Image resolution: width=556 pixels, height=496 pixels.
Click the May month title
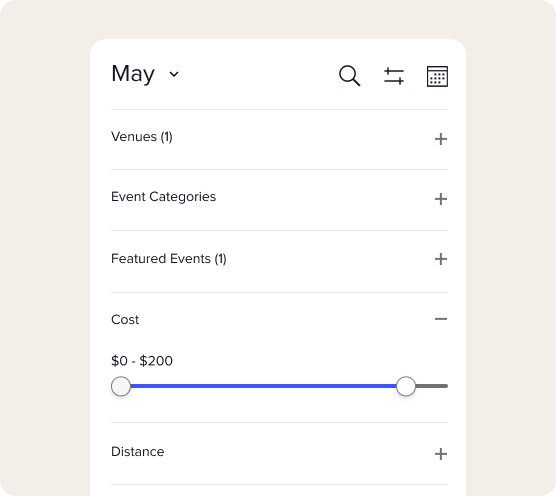coord(133,74)
